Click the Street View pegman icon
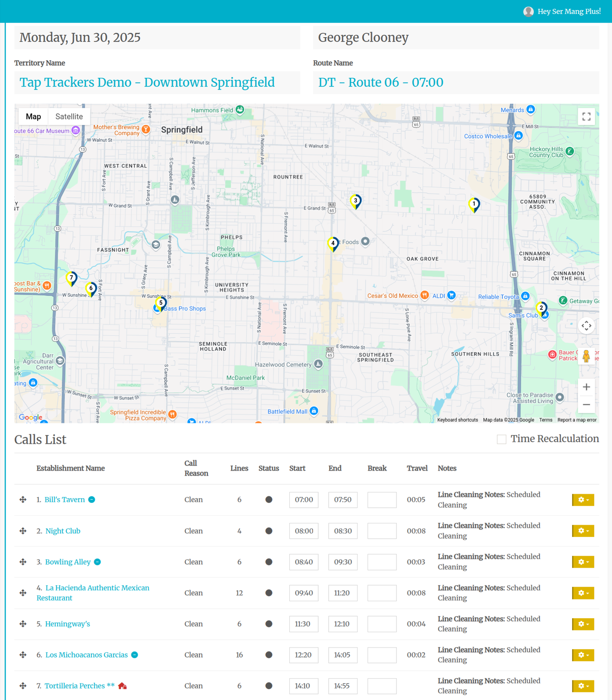 pos(586,356)
